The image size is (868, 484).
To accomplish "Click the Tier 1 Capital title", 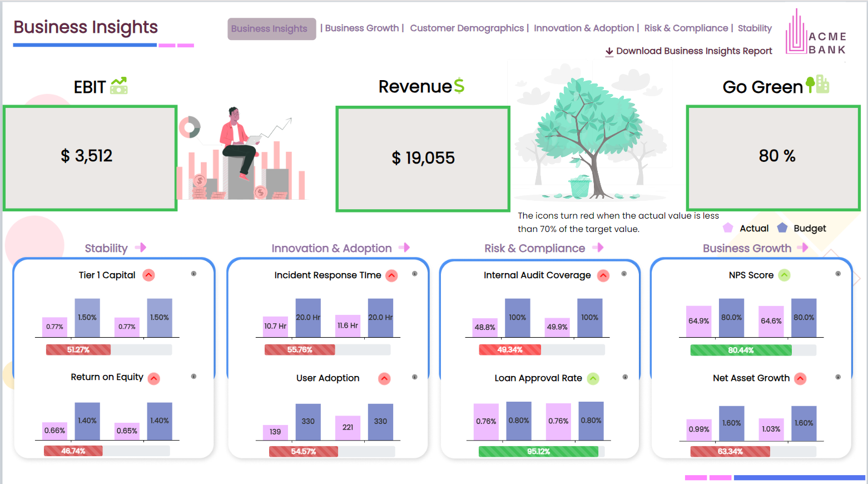I will 107,275.
